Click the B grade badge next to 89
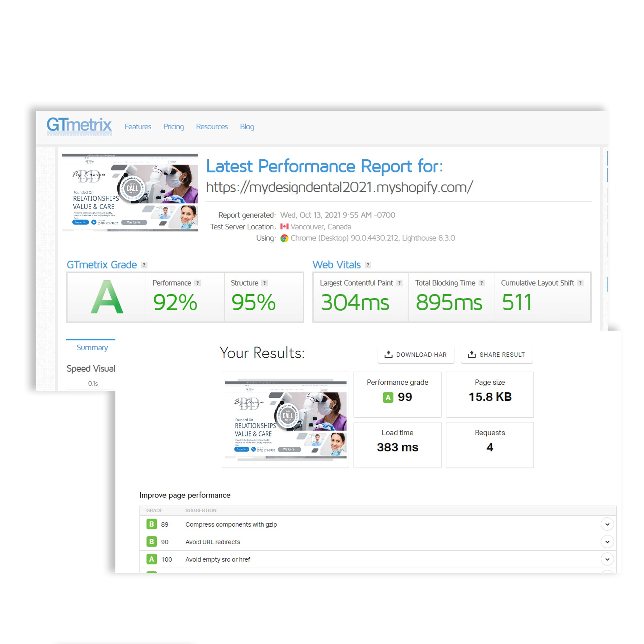Viewport: 644px width, 644px height. [x=152, y=524]
